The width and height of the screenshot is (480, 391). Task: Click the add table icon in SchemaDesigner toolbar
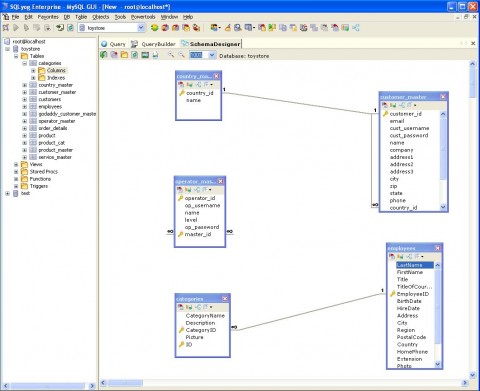(114, 55)
